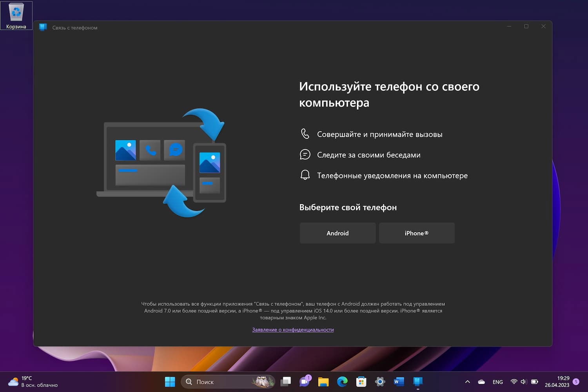Click the battery tray icon
588x392 pixels.
point(534,382)
